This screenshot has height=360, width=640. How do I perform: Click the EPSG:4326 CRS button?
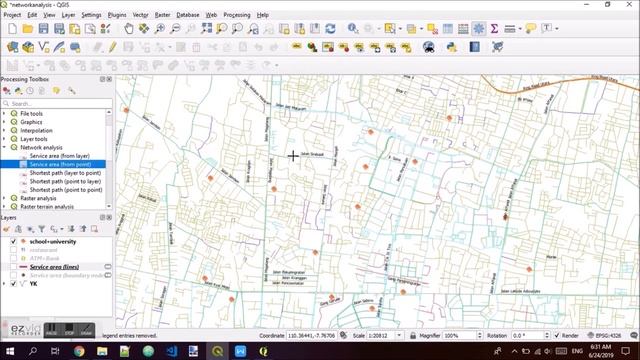click(x=604, y=336)
